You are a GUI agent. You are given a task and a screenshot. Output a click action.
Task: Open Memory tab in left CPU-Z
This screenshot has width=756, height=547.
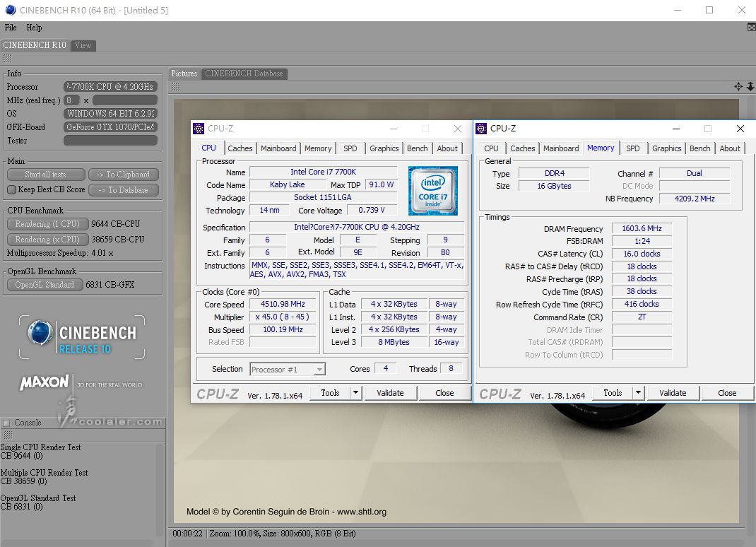pyautogui.click(x=318, y=148)
